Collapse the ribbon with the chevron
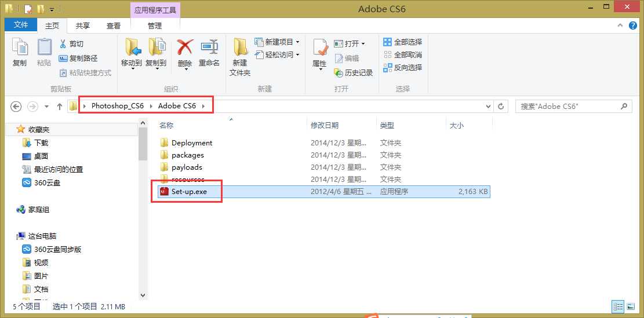This screenshot has width=644, height=318. [x=620, y=25]
